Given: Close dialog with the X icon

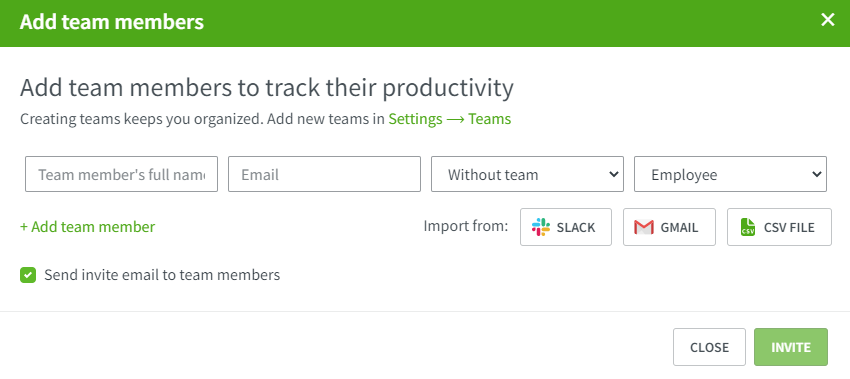Looking at the screenshot, I should (x=827, y=20).
